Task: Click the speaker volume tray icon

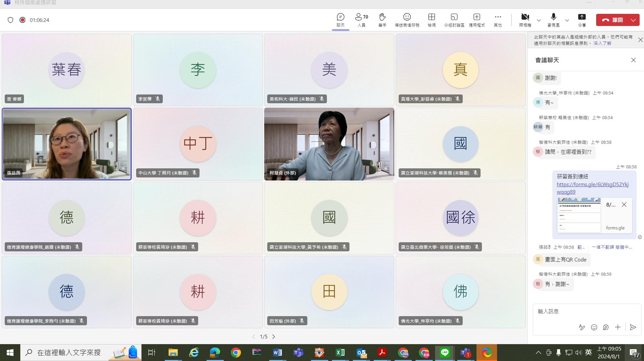Action: [x=579, y=353]
